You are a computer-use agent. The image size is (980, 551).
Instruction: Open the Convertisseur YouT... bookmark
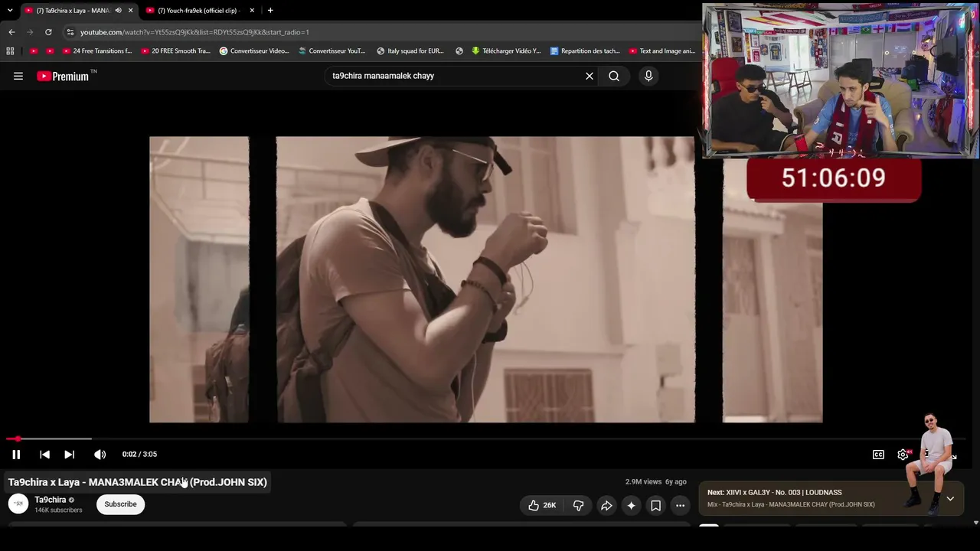pos(332,51)
